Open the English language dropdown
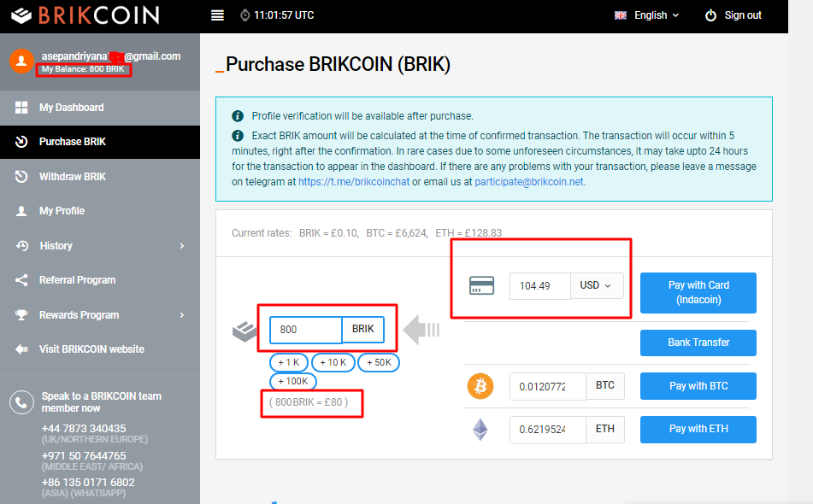This screenshot has height=504, width=813. click(656, 15)
